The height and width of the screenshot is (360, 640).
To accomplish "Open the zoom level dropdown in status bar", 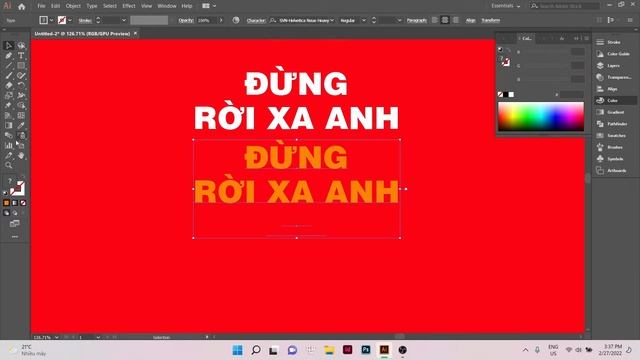I will [x=56, y=337].
